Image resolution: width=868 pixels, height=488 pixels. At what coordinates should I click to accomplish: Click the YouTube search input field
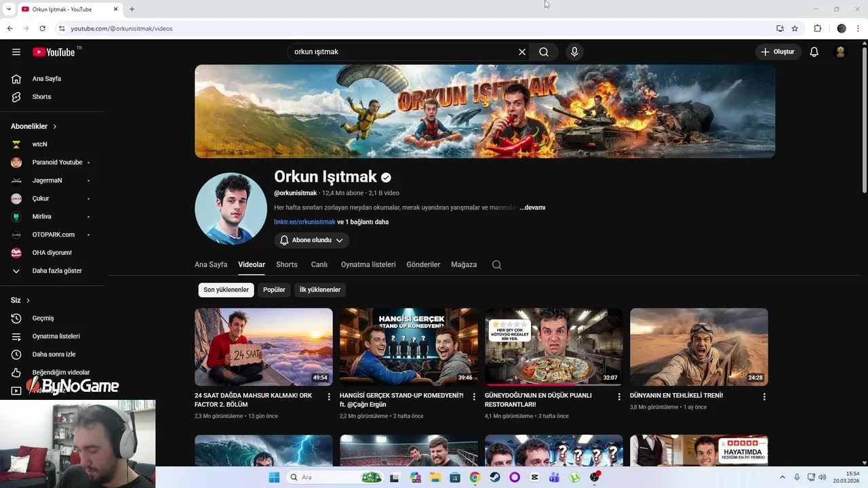point(403,52)
